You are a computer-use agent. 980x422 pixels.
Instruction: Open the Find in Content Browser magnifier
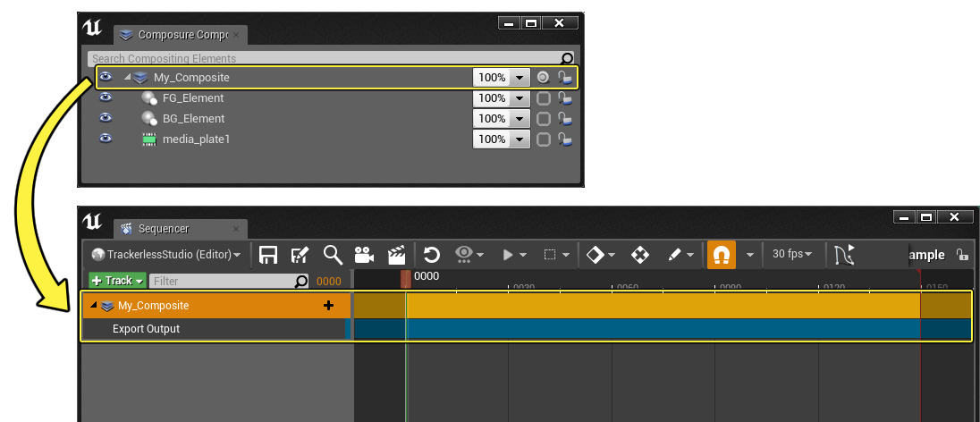click(333, 255)
